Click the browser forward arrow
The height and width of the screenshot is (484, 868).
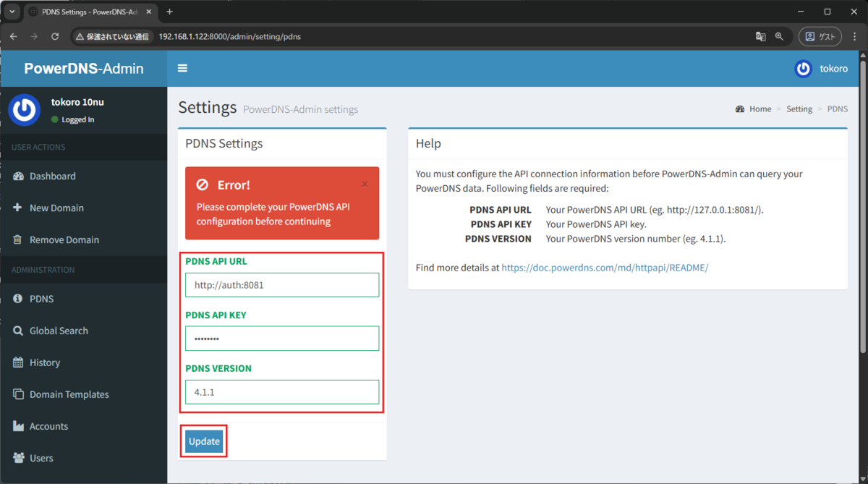tap(34, 36)
